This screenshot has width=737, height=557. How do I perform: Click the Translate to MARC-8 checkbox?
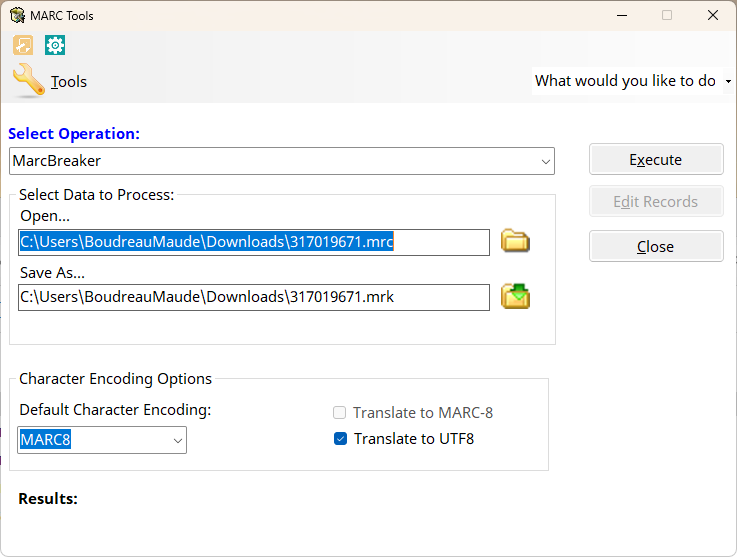pos(340,412)
